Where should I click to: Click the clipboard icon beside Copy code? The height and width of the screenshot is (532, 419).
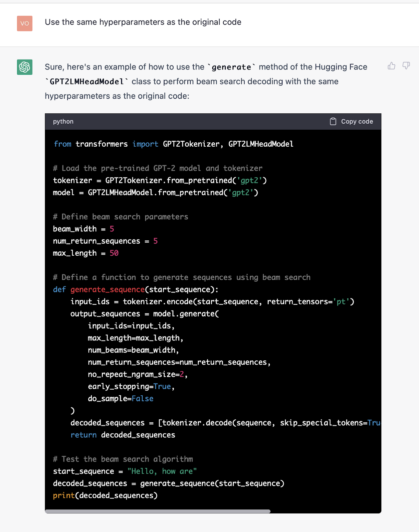click(333, 121)
